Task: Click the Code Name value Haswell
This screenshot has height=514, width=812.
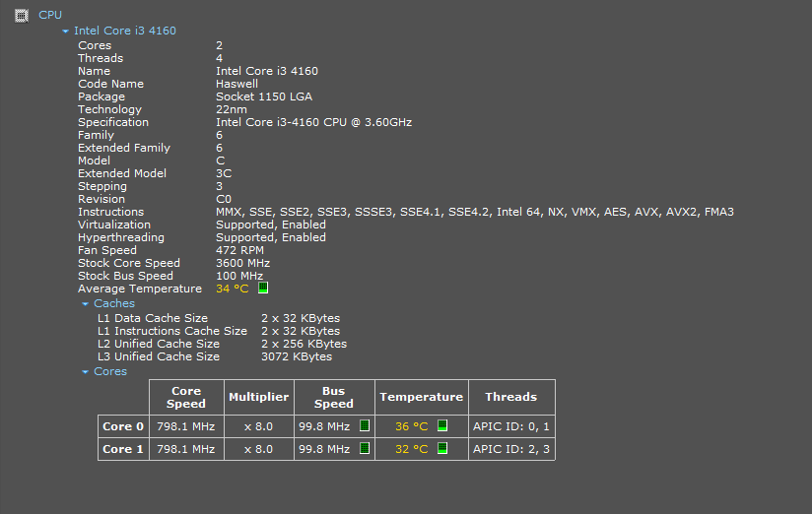Action: [237, 84]
